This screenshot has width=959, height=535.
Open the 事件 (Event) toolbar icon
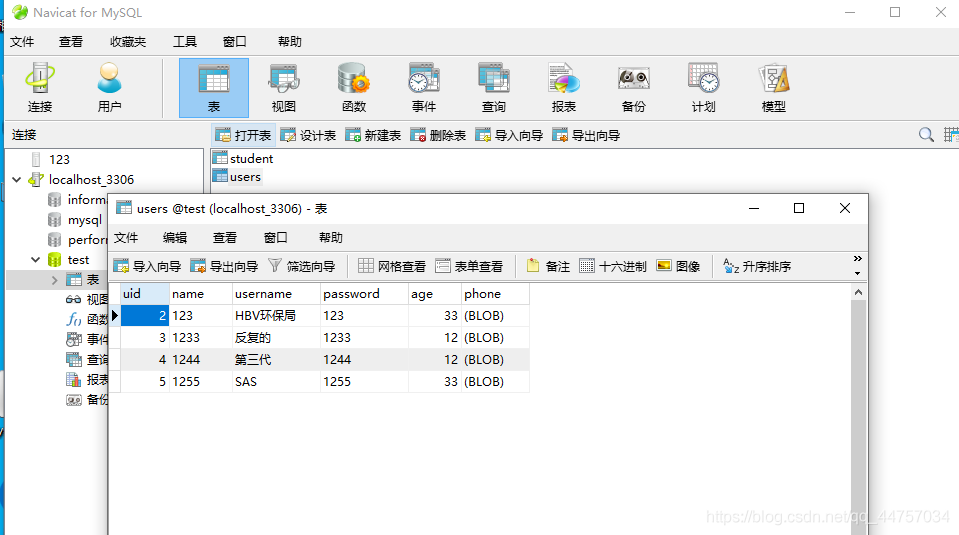[x=424, y=88]
